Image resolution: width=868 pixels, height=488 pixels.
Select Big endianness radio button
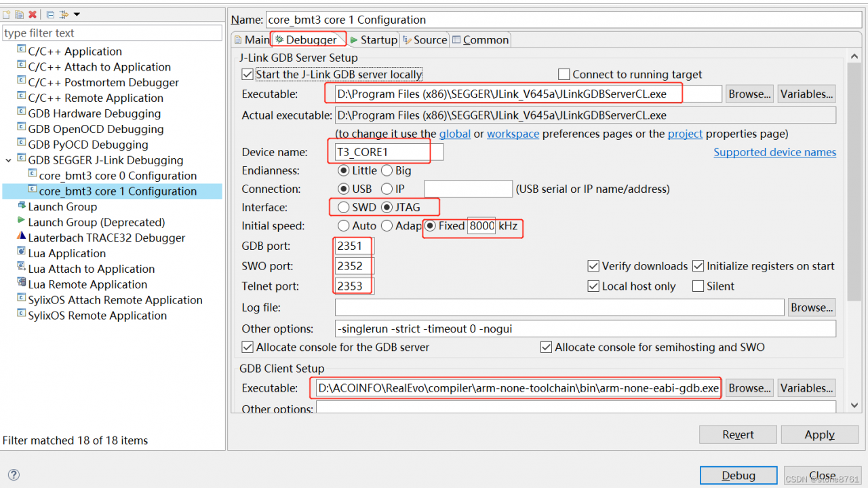pos(387,170)
